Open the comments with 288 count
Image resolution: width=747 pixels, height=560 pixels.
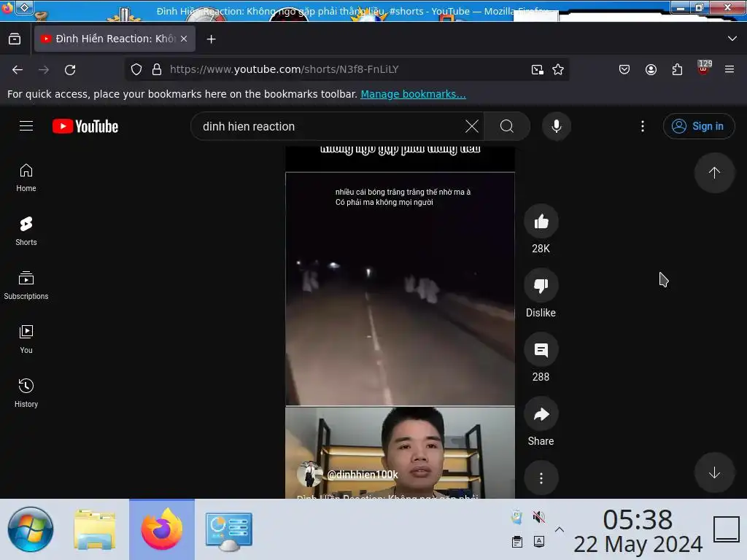point(541,350)
